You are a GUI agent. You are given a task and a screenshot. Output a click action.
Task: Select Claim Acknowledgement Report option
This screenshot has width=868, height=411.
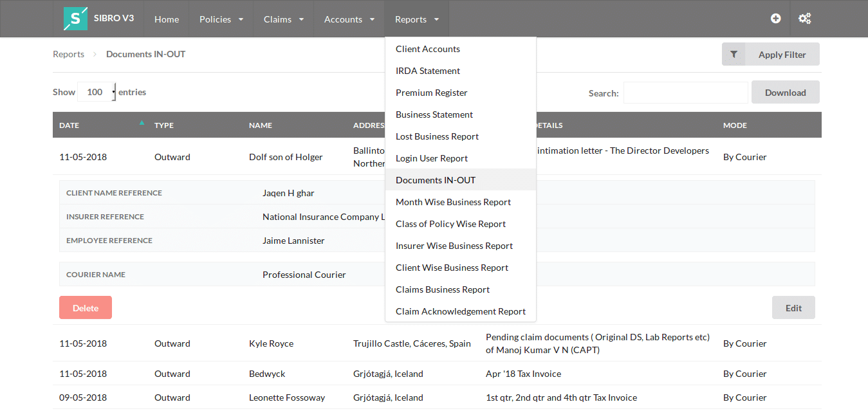(461, 311)
